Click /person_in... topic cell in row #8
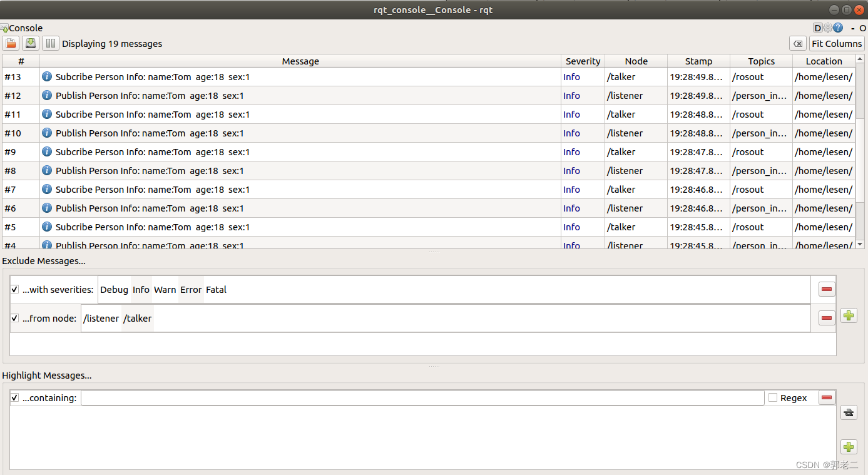The width and height of the screenshot is (868, 475). point(761,171)
